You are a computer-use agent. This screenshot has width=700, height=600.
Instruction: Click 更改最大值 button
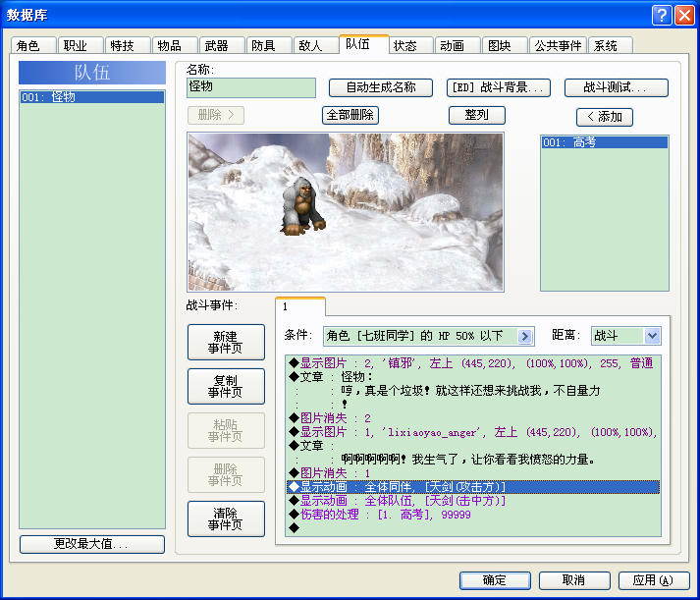point(92,544)
